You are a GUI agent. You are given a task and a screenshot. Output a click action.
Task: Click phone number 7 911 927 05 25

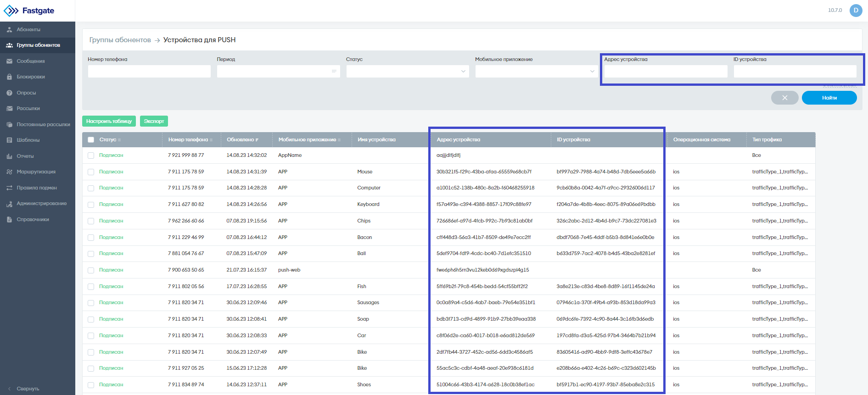tap(186, 368)
